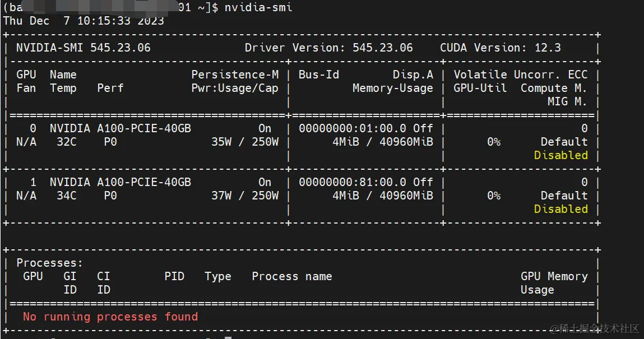
Task: Select the "Driver Version: 545.23.06" text
Action: [x=328, y=48]
